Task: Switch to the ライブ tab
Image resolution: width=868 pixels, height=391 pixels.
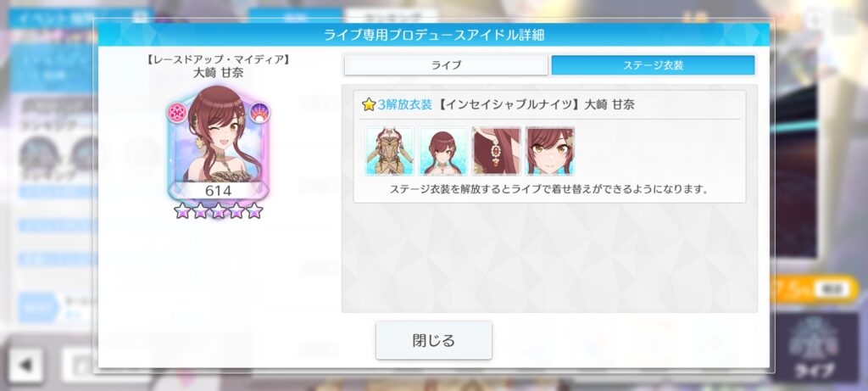Action: [446, 65]
